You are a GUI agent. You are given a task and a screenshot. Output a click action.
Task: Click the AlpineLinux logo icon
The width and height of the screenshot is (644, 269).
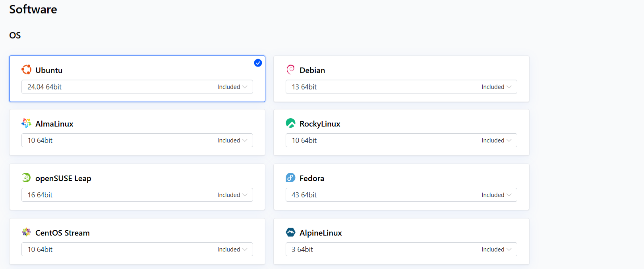291,232
